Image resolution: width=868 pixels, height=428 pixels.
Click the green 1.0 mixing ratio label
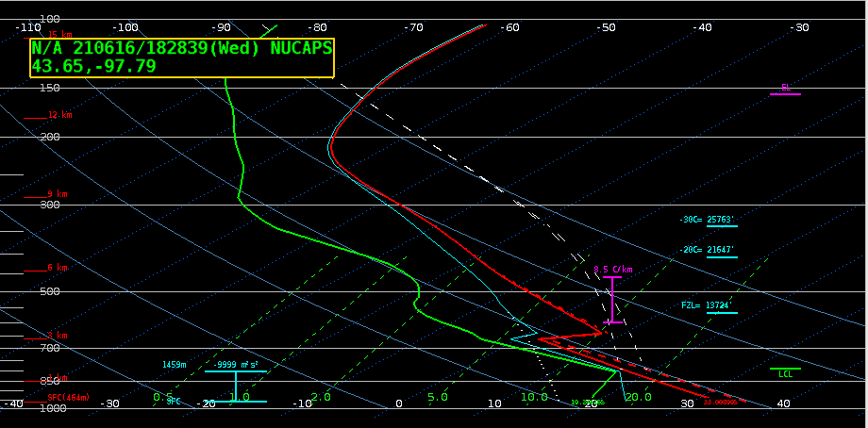coord(240,397)
